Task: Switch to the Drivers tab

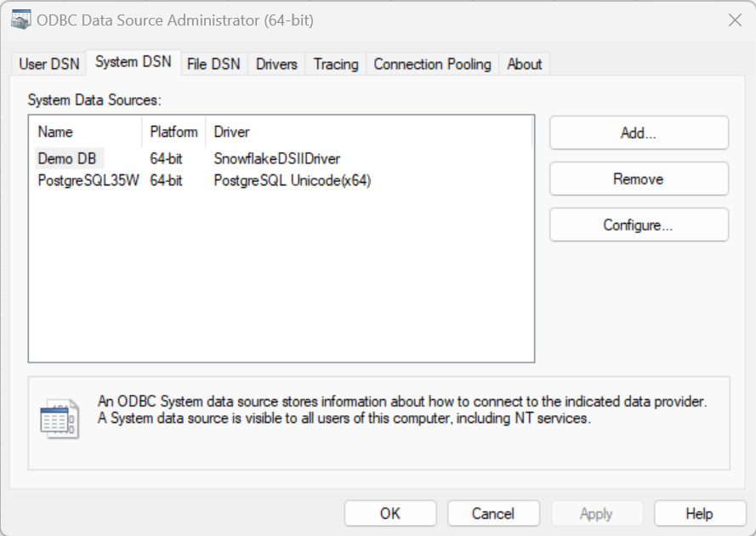Action: (x=276, y=64)
